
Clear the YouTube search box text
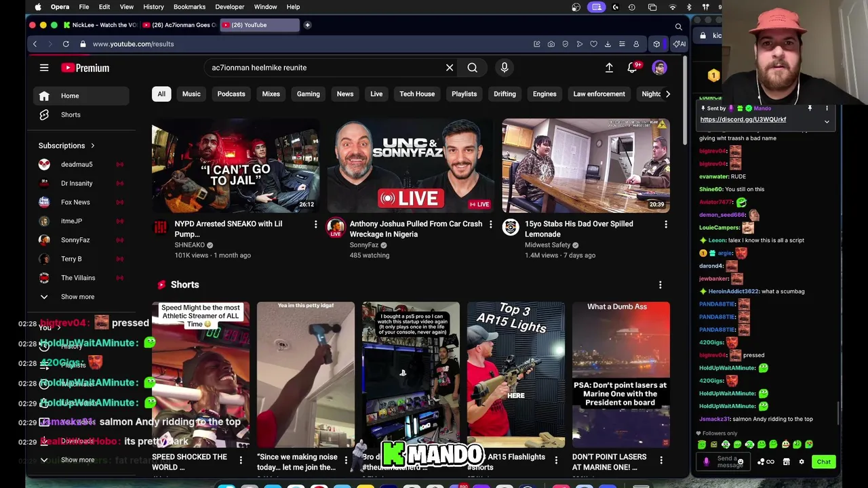click(450, 68)
